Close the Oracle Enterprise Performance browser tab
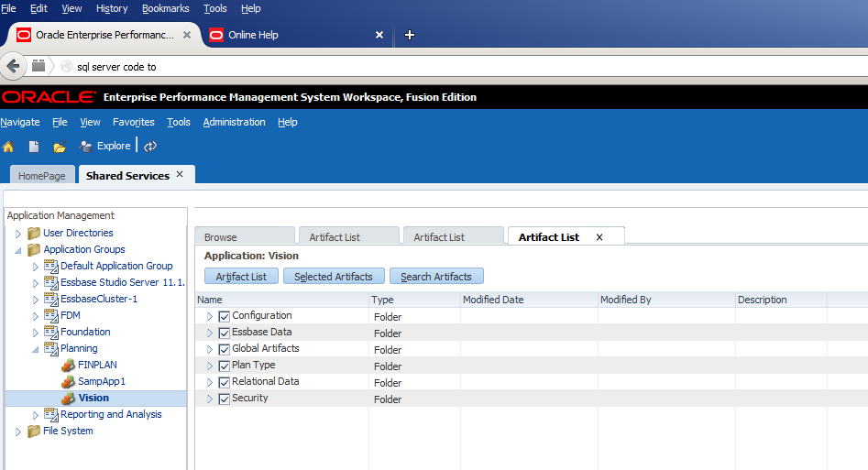 (x=187, y=35)
